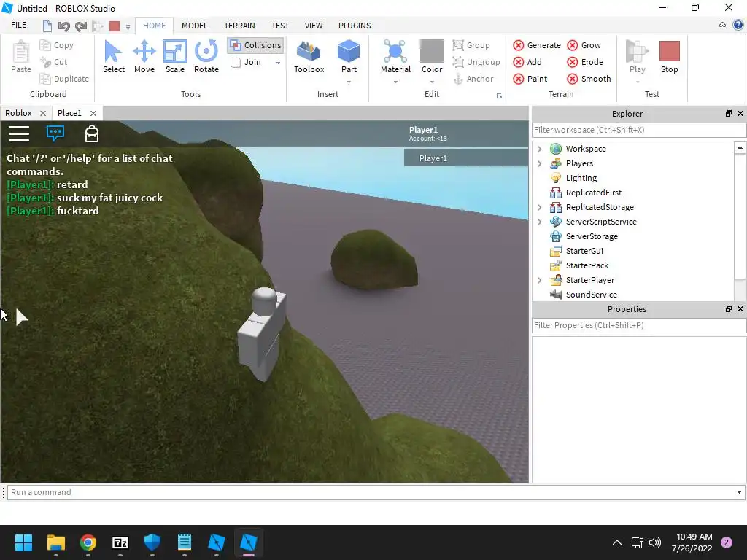Open the Material dropdown arrow
The height and width of the screenshot is (560, 747).
(x=395, y=82)
